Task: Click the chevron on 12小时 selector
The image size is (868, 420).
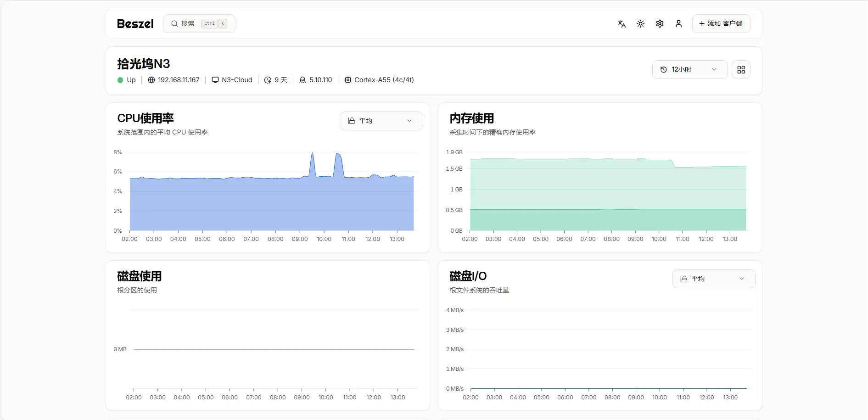Action: (714, 69)
